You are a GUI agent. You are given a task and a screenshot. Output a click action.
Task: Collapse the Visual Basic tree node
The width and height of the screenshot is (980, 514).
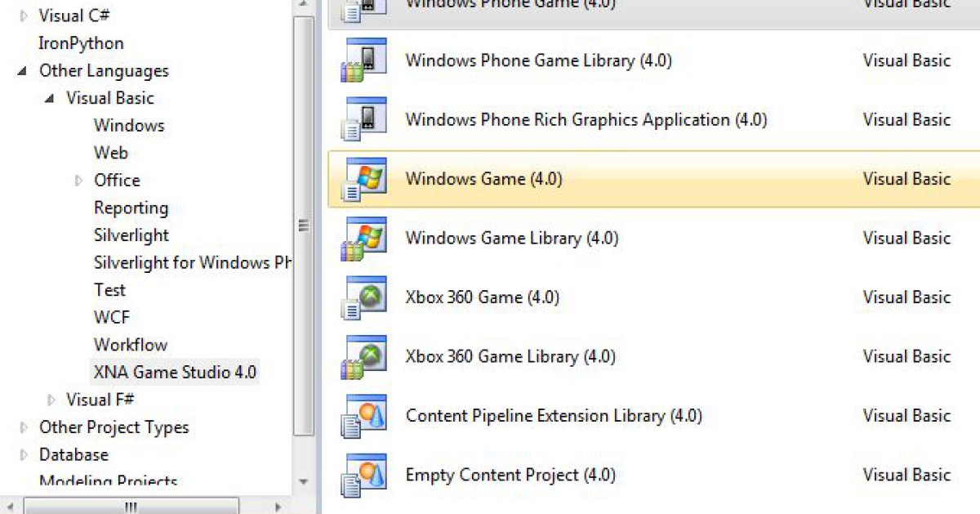pyautogui.click(x=50, y=99)
